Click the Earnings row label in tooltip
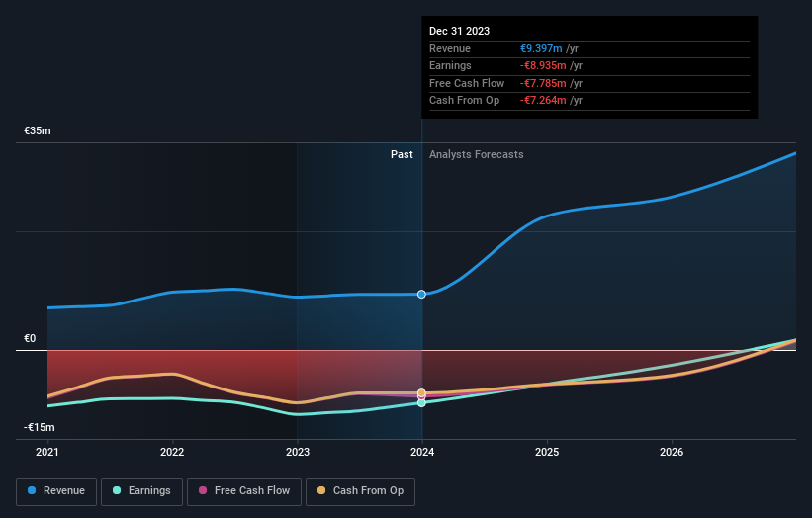Screen dimensions: 812x518 [x=450, y=65]
